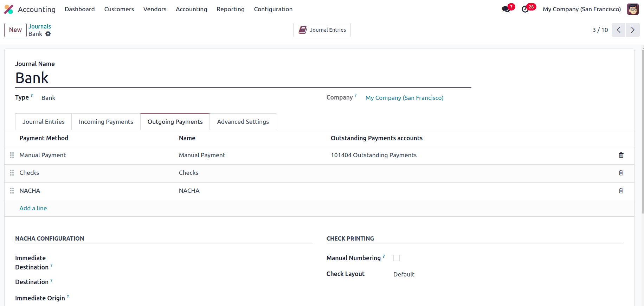The height and width of the screenshot is (306, 644).
Task: Open the Reporting menu
Action: coord(230,9)
